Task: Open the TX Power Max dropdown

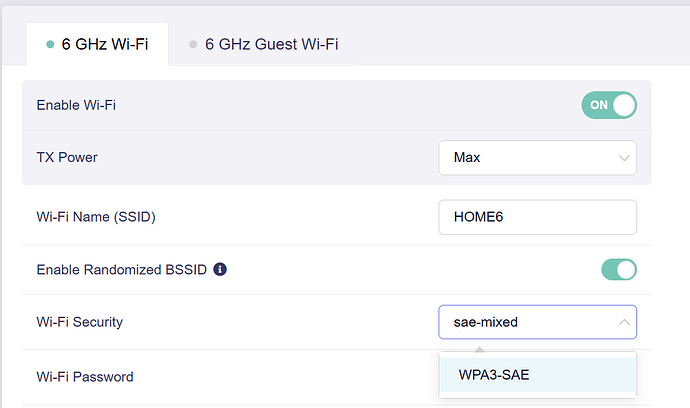Action: click(537, 158)
